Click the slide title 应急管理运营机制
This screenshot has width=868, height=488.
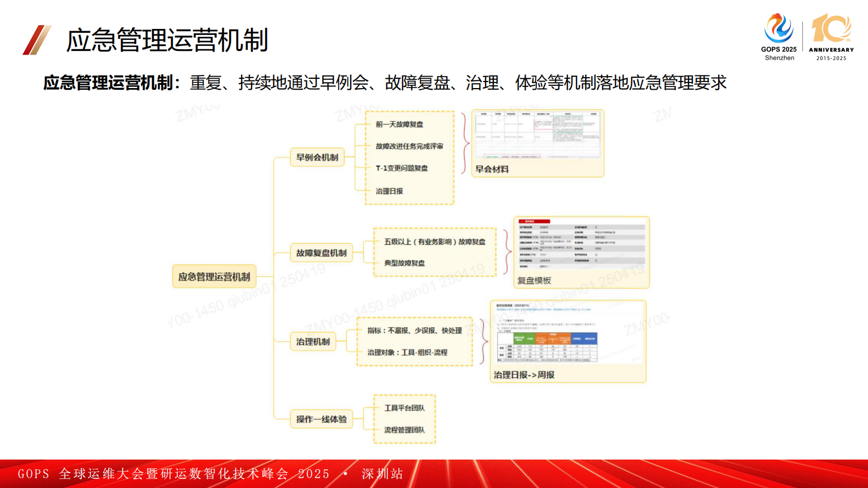click(167, 40)
